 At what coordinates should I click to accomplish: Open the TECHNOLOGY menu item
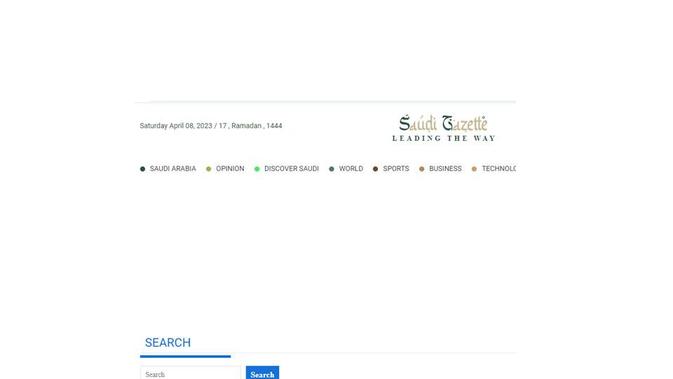pos(499,169)
